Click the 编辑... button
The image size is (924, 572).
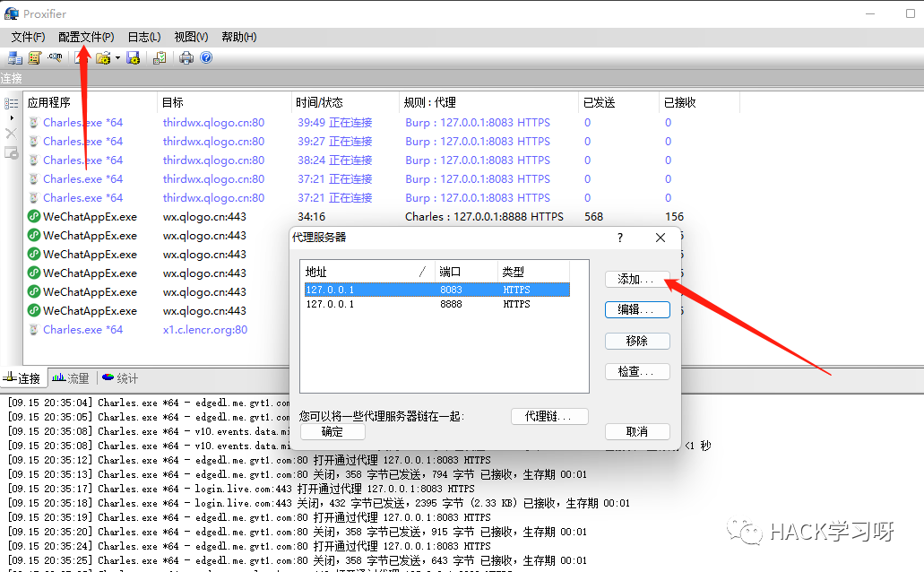(637, 309)
